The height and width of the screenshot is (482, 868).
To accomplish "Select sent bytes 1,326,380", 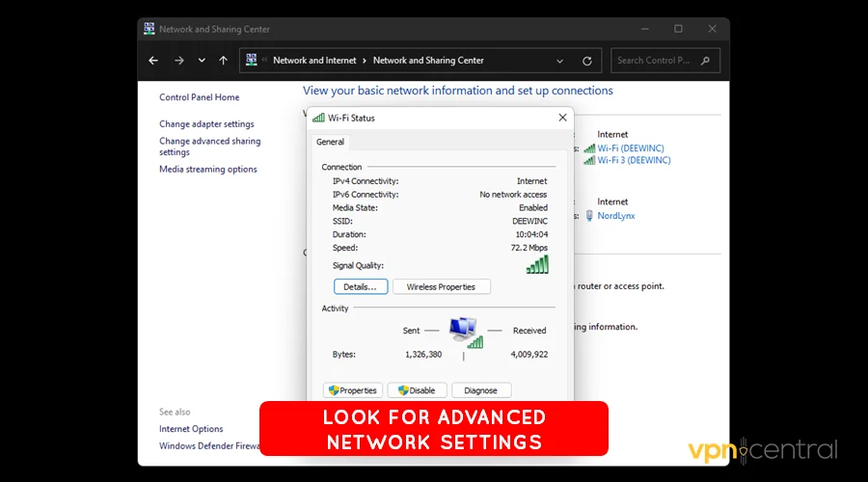I will [423, 355].
